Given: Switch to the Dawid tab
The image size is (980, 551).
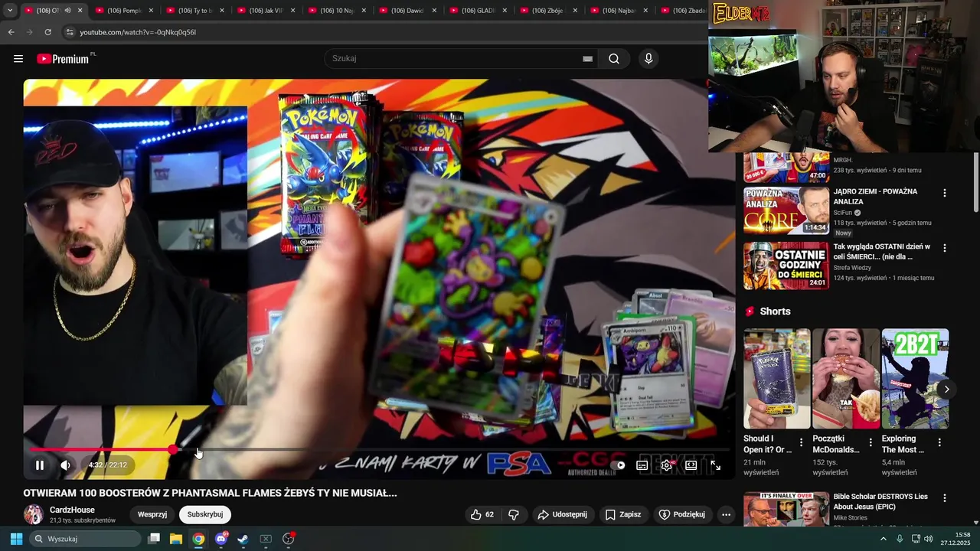Looking at the screenshot, I should coord(407,10).
